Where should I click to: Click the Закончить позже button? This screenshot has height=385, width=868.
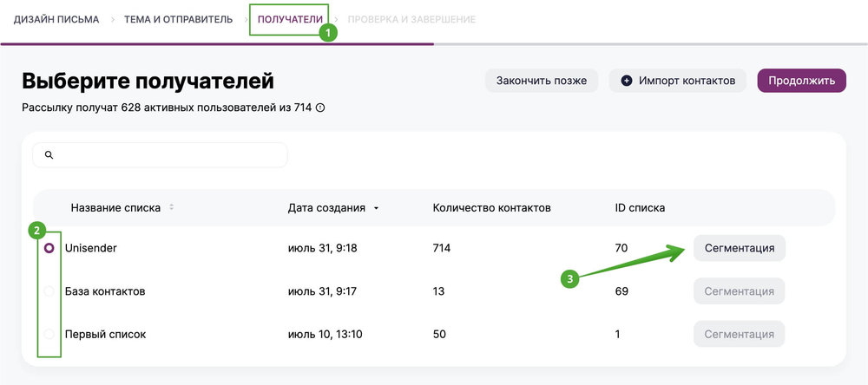[542, 81]
